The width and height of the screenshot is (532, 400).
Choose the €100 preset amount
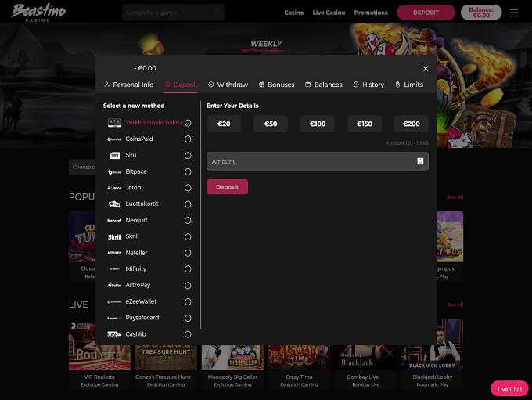point(317,124)
